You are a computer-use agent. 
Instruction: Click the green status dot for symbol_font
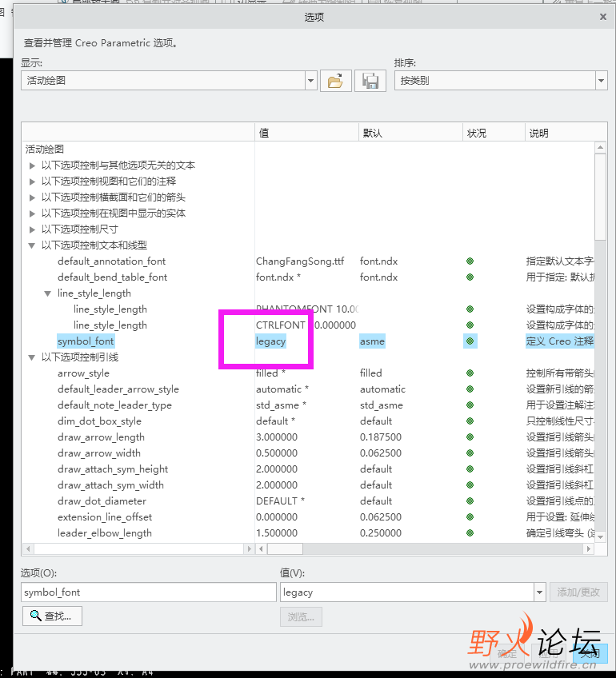tap(470, 341)
